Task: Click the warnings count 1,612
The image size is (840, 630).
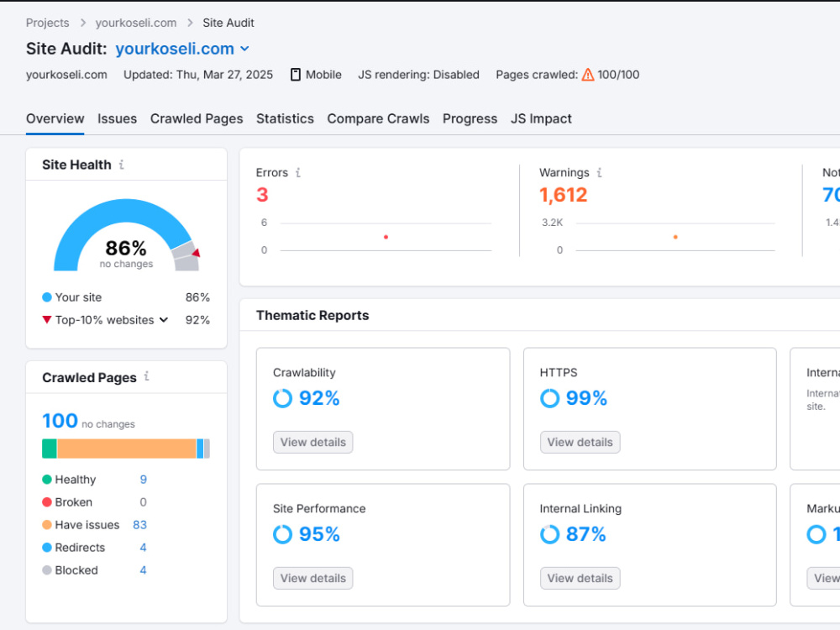Action: click(x=563, y=195)
